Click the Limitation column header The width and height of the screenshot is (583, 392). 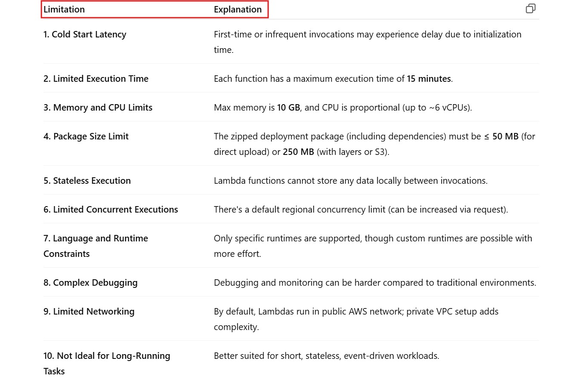(x=64, y=9)
